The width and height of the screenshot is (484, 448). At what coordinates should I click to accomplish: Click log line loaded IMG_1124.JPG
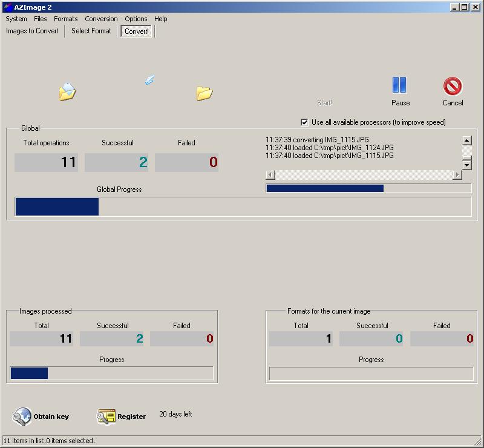click(329, 147)
